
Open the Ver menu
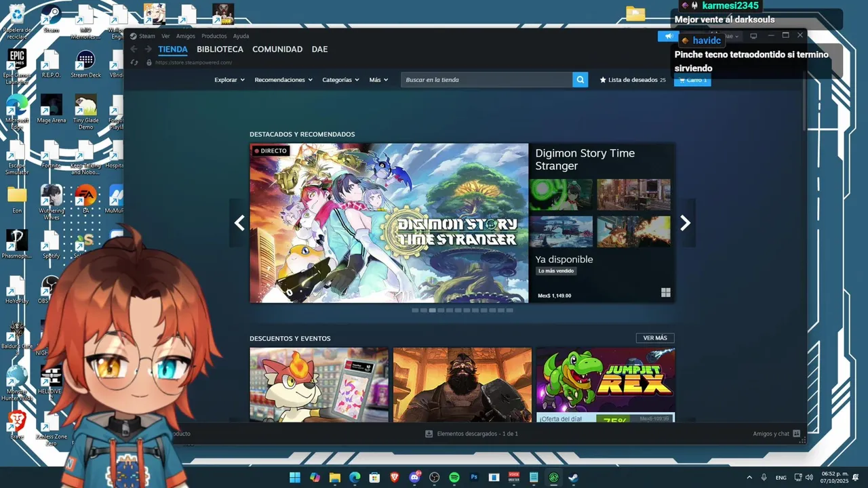click(x=165, y=36)
